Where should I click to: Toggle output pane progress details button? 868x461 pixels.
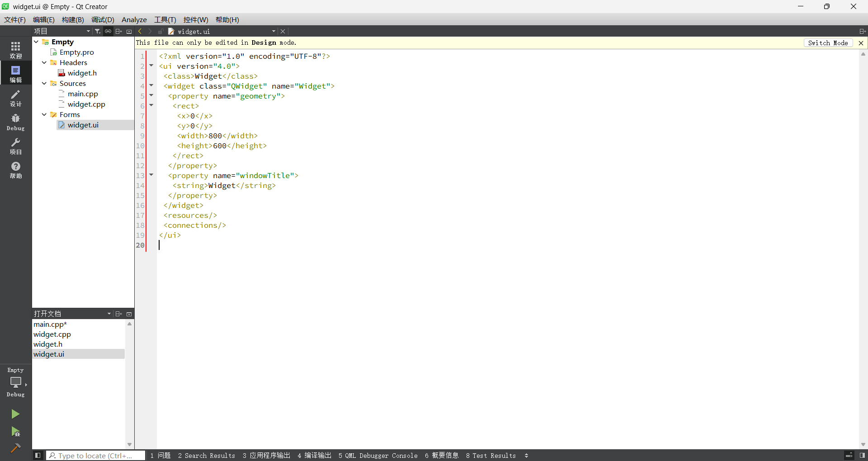(849, 455)
